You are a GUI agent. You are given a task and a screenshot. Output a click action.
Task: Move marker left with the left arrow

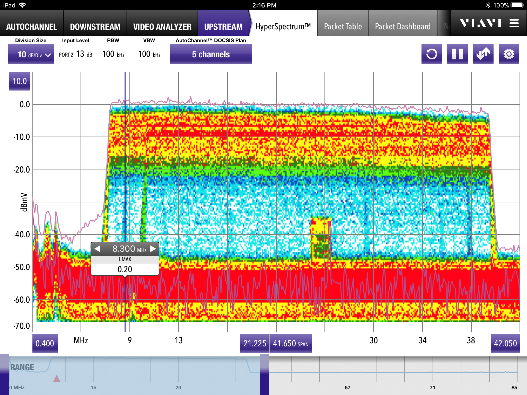tap(97, 249)
